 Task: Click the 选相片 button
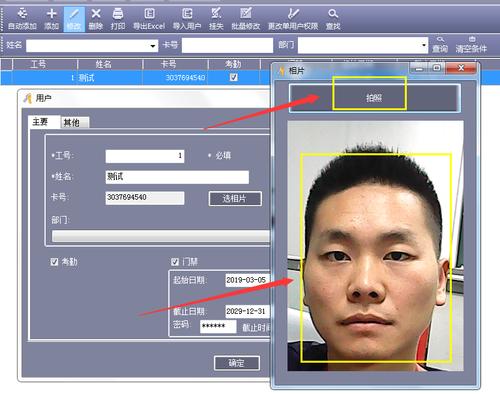pos(235,199)
